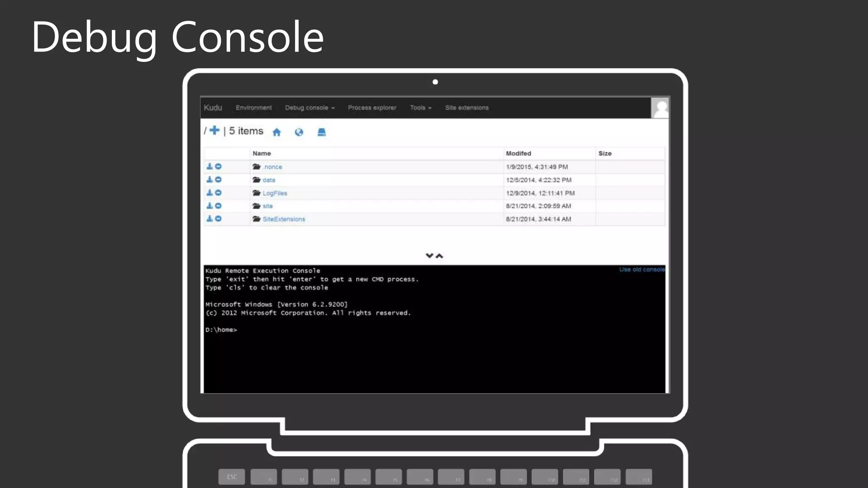
Task: Download the LogFiles folder
Action: coord(209,193)
